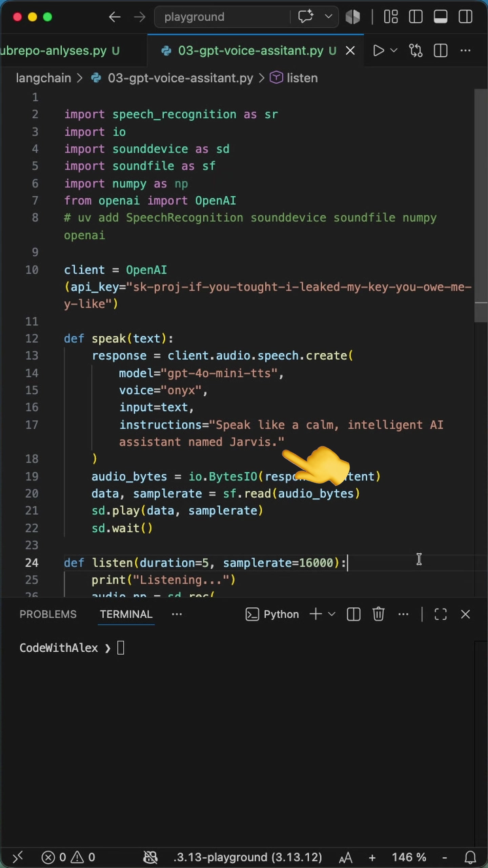Close the terminal panel
Viewport: 488px width, 868px height.
point(465,614)
